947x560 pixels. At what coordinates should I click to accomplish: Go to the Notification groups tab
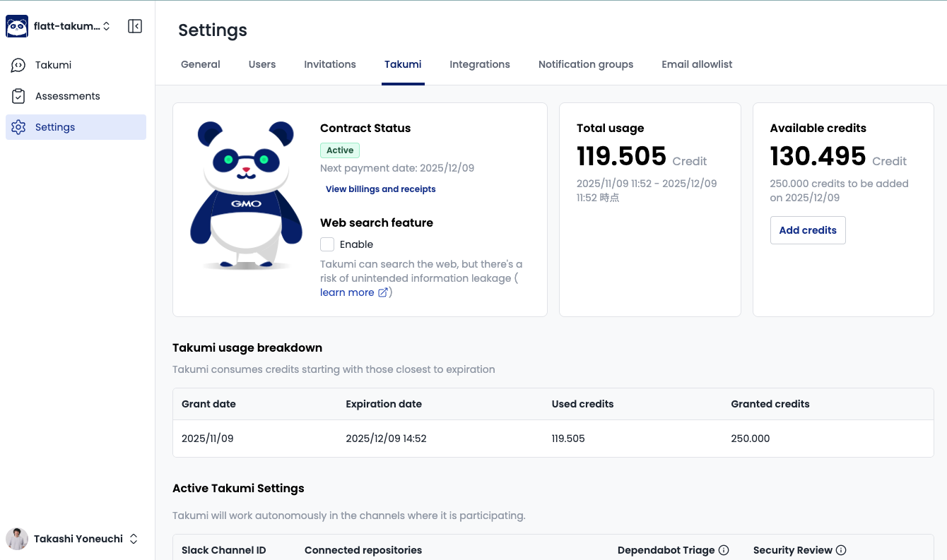(x=585, y=64)
